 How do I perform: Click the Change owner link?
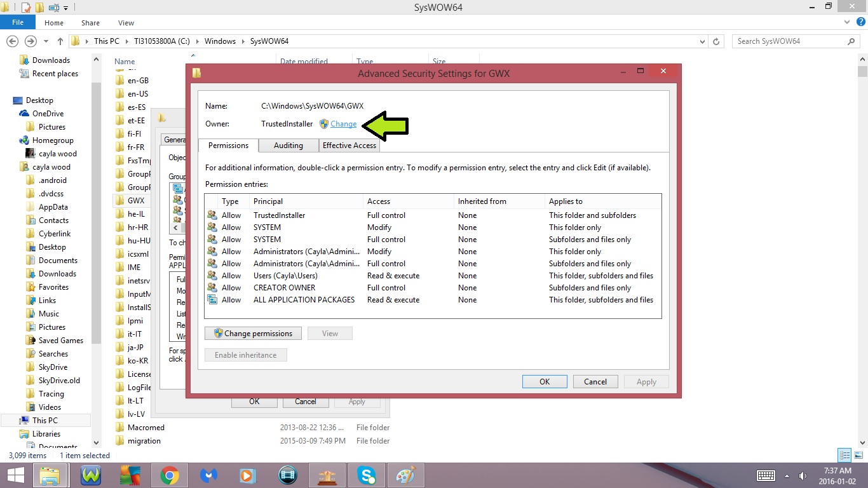tap(343, 124)
